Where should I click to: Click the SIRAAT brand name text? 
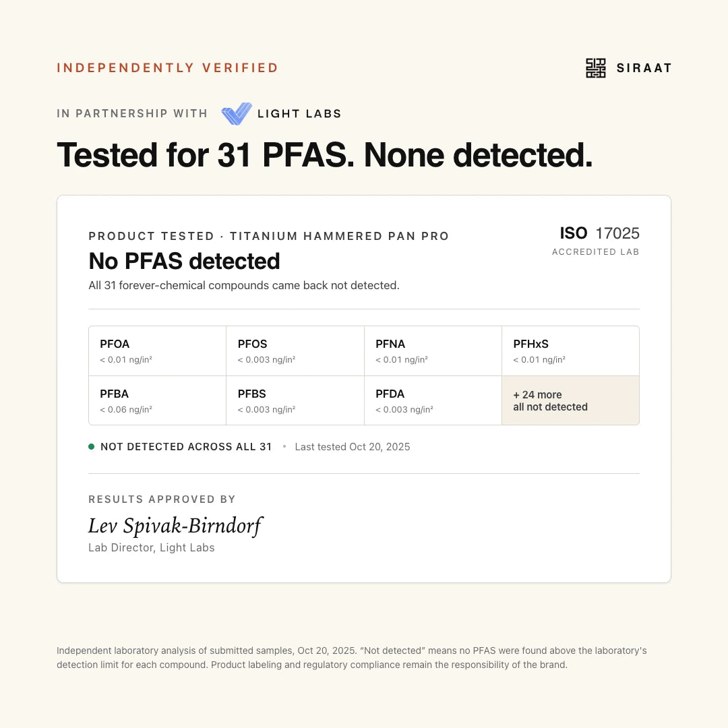(644, 68)
